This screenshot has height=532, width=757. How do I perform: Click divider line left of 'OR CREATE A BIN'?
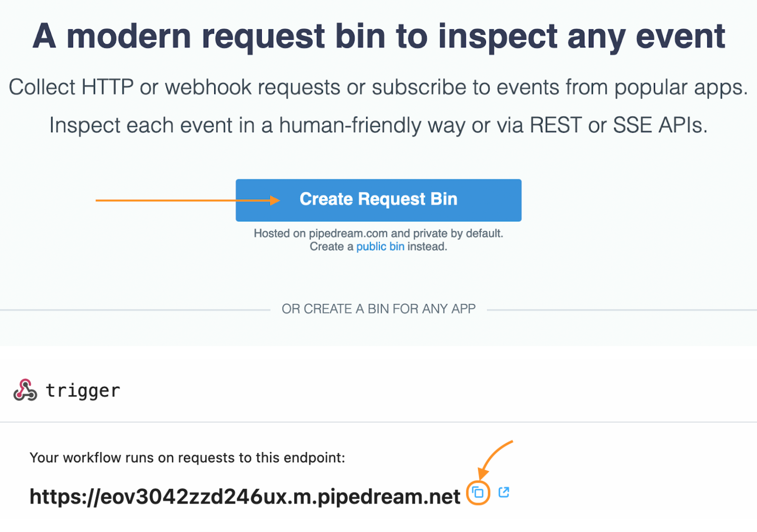coord(135,310)
